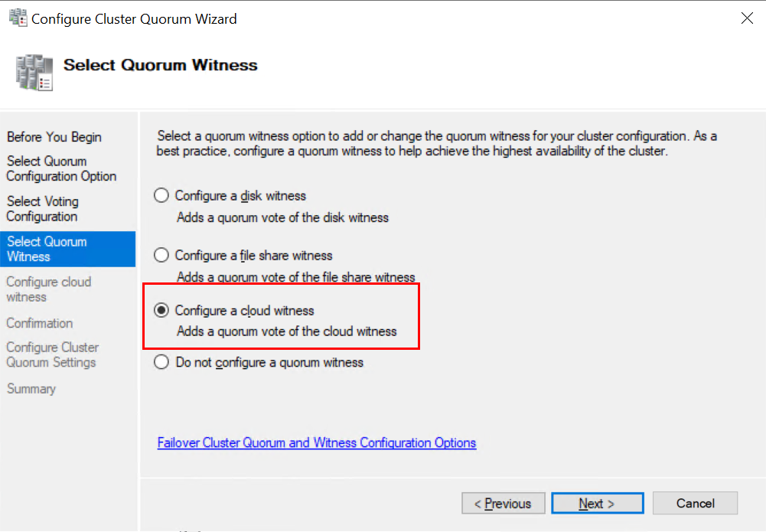766x532 pixels.
Task: Click the Select Quorum Witness page heading
Action: (x=161, y=65)
